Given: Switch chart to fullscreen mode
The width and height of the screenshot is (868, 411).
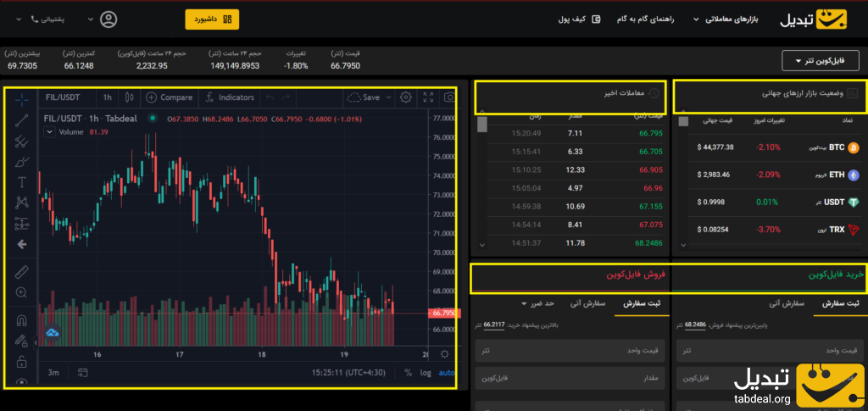Looking at the screenshot, I should coord(428,97).
